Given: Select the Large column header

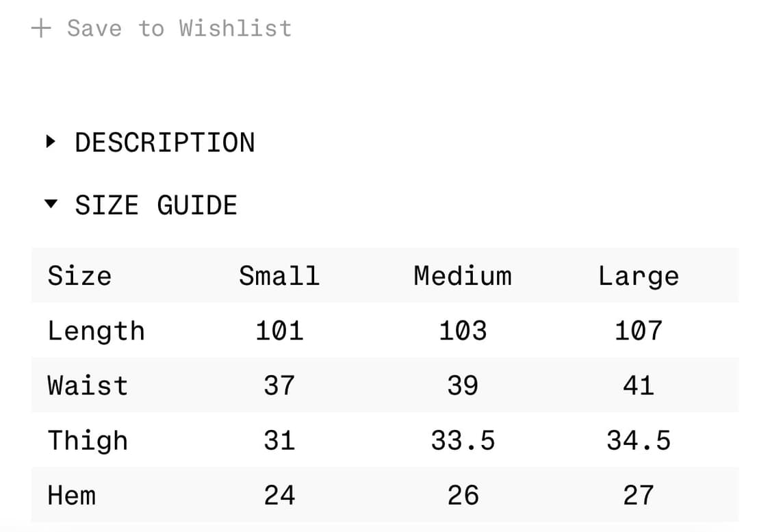Looking at the screenshot, I should (639, 276).
